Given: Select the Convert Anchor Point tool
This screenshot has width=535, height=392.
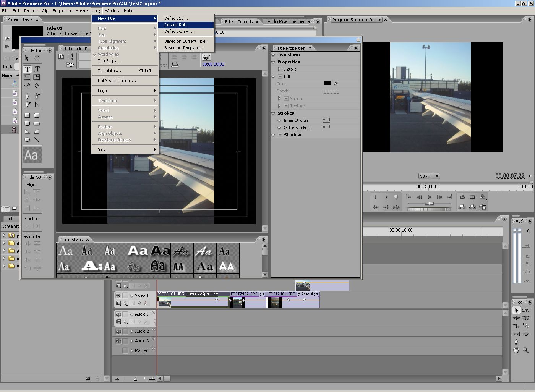Looking at the screenshot, I should coord(37,104).
